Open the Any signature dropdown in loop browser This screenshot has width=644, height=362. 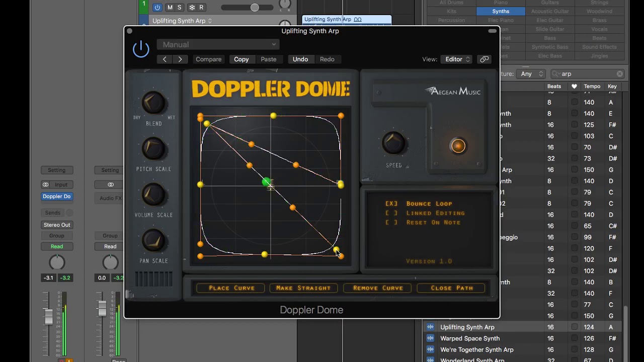point(531,74)
